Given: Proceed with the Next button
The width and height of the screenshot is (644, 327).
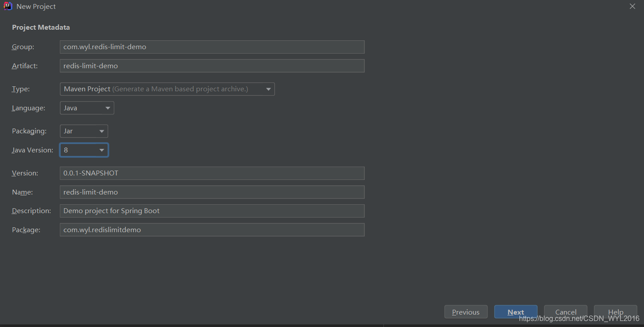Looking at the screenshot, I should point(516,312).
